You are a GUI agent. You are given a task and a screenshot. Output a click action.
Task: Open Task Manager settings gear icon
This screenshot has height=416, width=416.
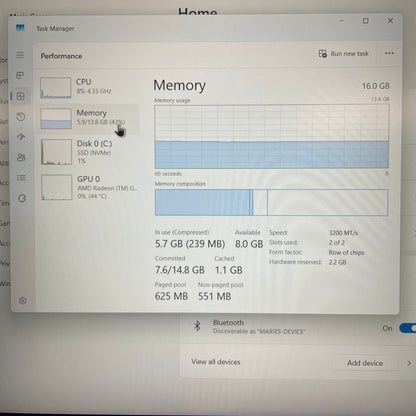[22, 301]
